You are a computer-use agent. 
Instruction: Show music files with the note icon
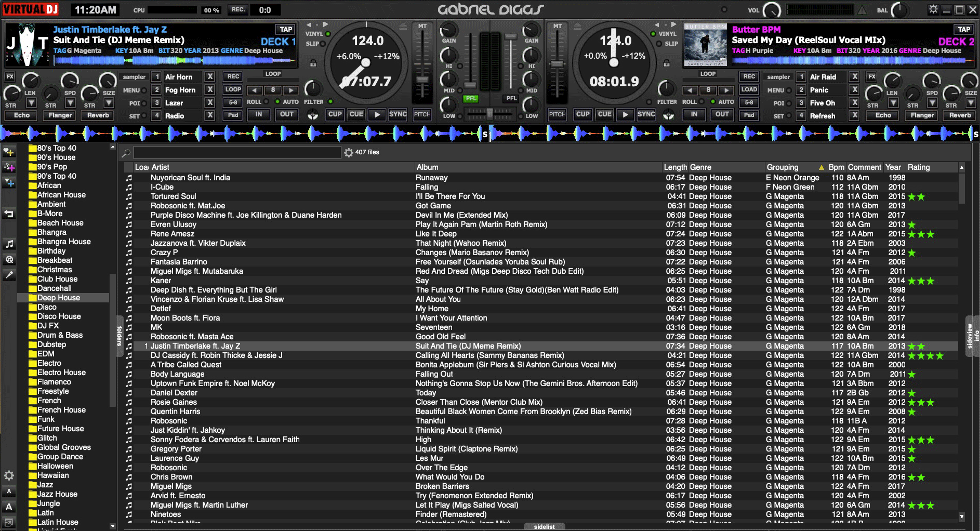(9, 244)
